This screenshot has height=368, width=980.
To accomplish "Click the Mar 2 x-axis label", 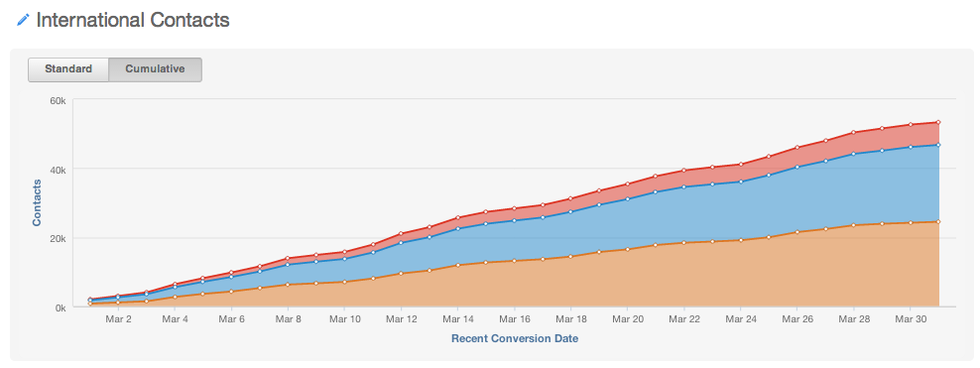I will tap(119, 319).
